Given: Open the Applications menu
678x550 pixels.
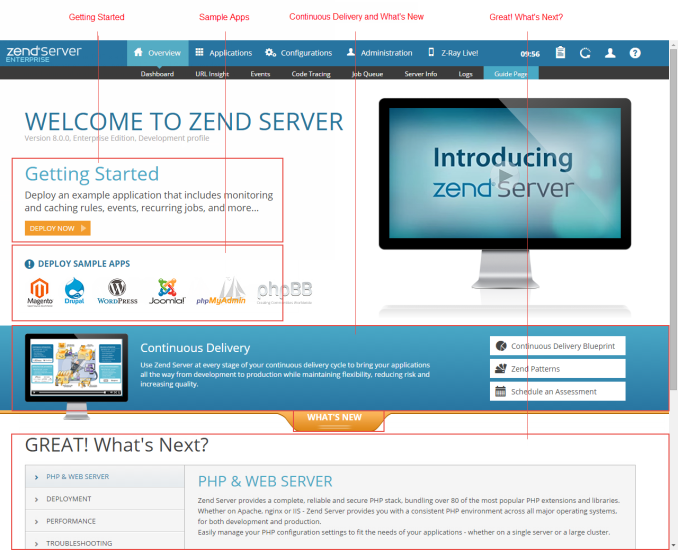Looking at the screenshot, I should [223, 53].
